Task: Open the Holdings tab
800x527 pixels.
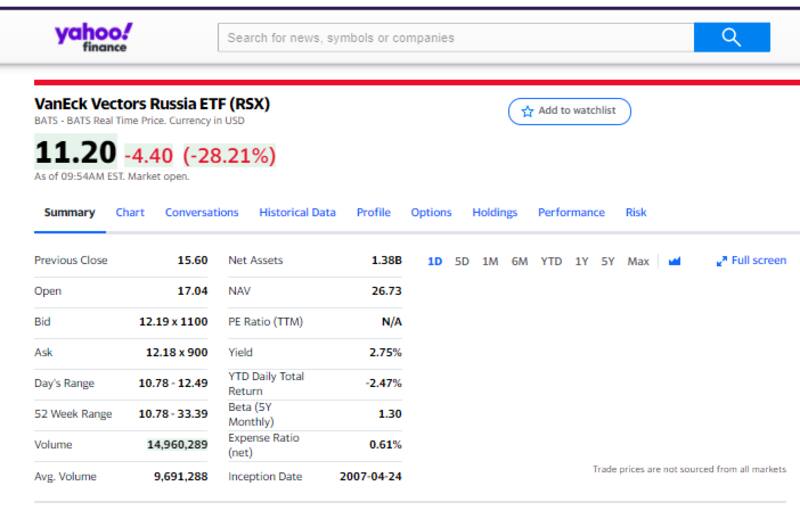Action: coord(494,212)
